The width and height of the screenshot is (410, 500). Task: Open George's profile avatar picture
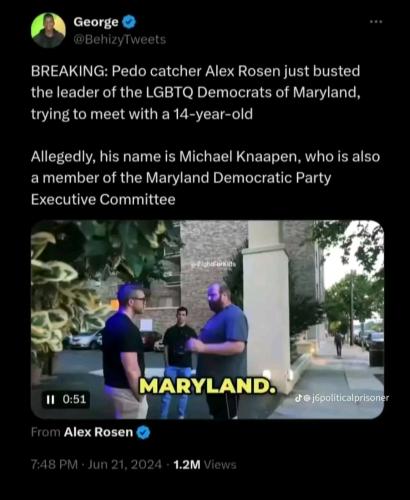[48, 30]
